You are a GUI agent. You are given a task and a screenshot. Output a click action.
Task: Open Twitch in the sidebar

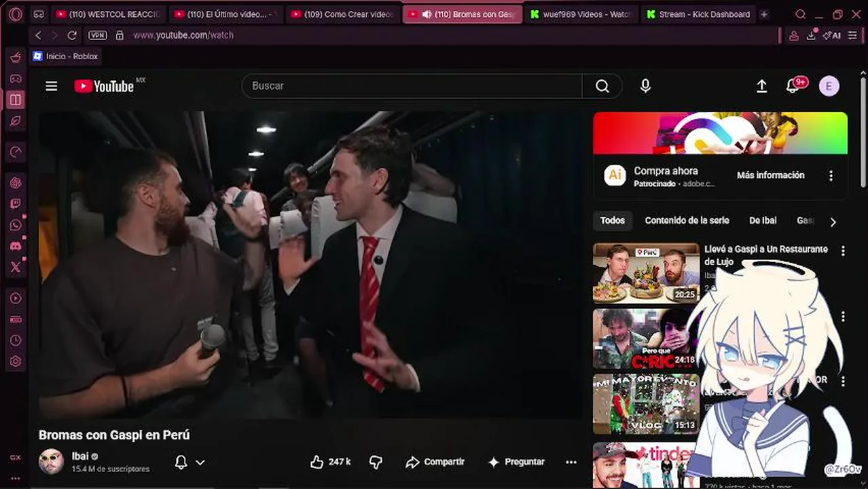[x=16, y=204]
